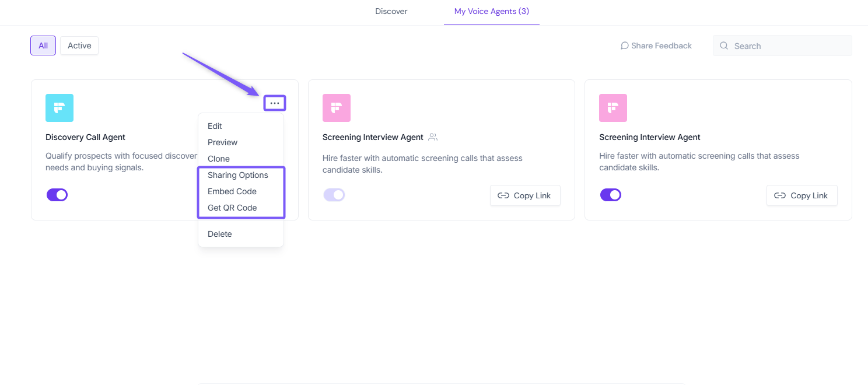Click Delete in the agent menu
The width and height of the screenshot is (868, 385).
pyautogui.click(x=220, y=234)
